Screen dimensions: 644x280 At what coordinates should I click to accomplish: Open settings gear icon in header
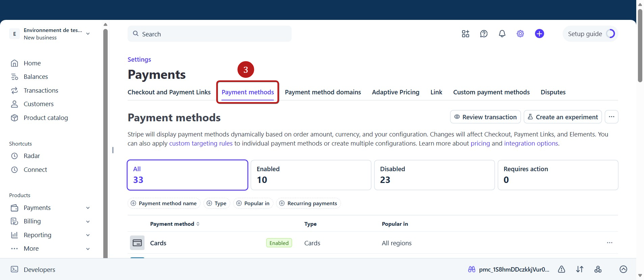(520, 34)
